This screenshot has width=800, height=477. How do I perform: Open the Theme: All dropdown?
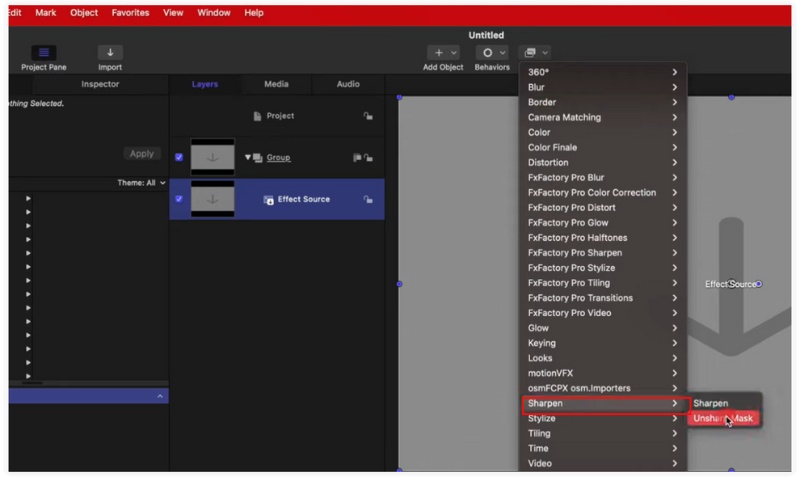pyautogui.click(x=141, y=183)
